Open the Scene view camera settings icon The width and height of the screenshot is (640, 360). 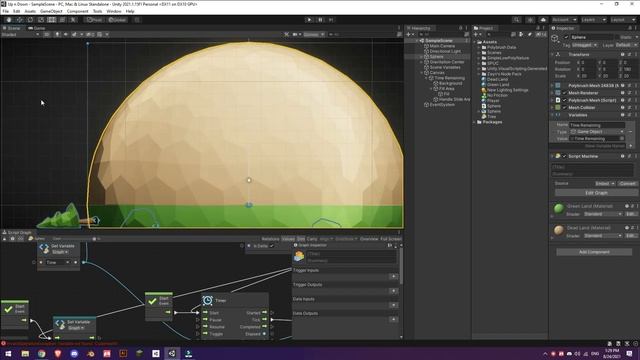coord(296,35)
